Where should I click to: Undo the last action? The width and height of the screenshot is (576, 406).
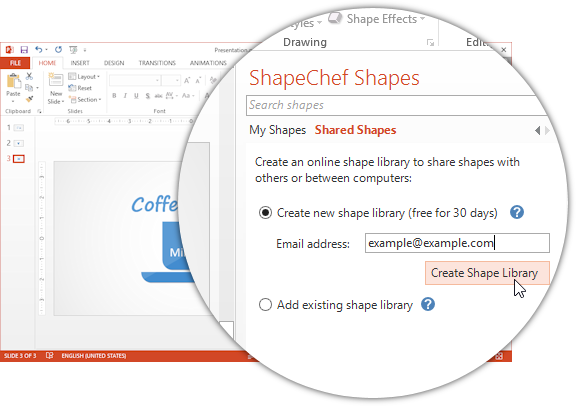pyautogui.click(x=39, y=49)
